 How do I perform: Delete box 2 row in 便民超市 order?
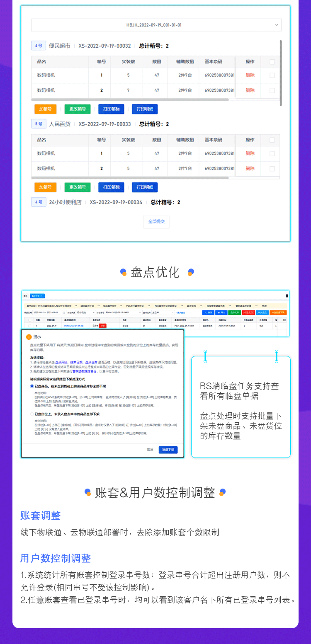click(x=250, y=90)
